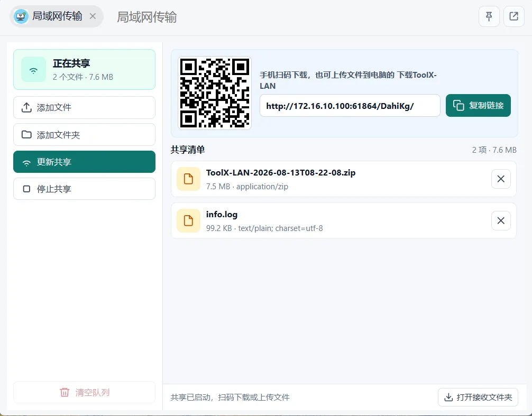Click the 手机扫码下载 instruction text
532x416 pixels.
coord(348,80)
